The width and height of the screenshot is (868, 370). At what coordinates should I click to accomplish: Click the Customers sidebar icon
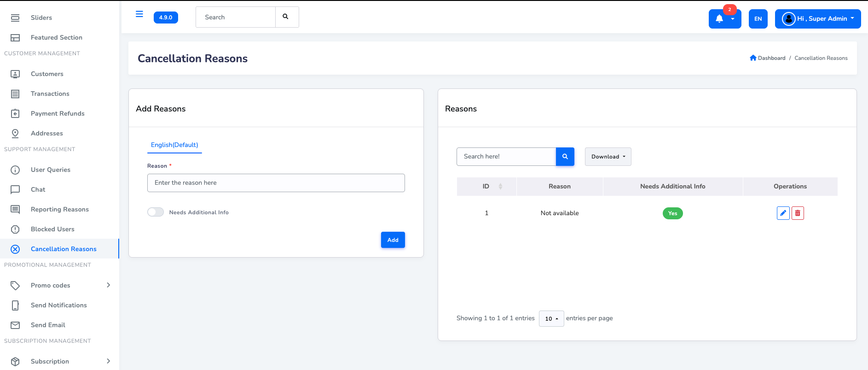pos(15,74)
